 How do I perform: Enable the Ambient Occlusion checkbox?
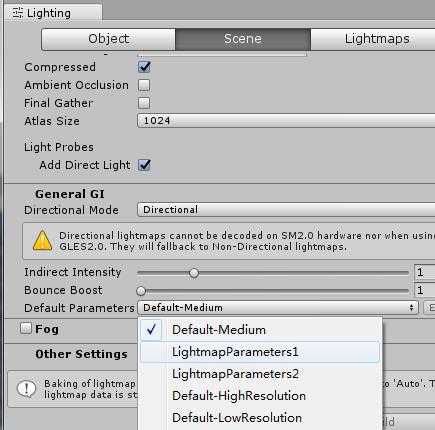click(144, 85)
